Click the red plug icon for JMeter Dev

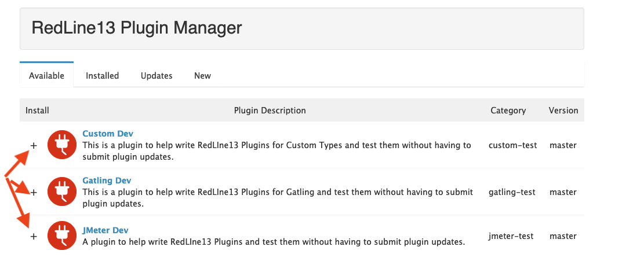(62, 235)
